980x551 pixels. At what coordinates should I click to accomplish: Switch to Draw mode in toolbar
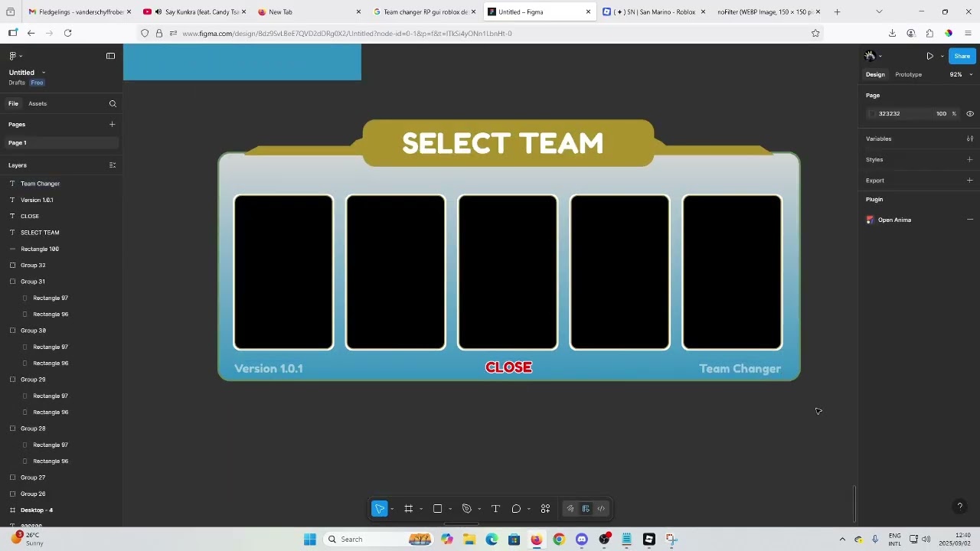(x=570, y=509)
